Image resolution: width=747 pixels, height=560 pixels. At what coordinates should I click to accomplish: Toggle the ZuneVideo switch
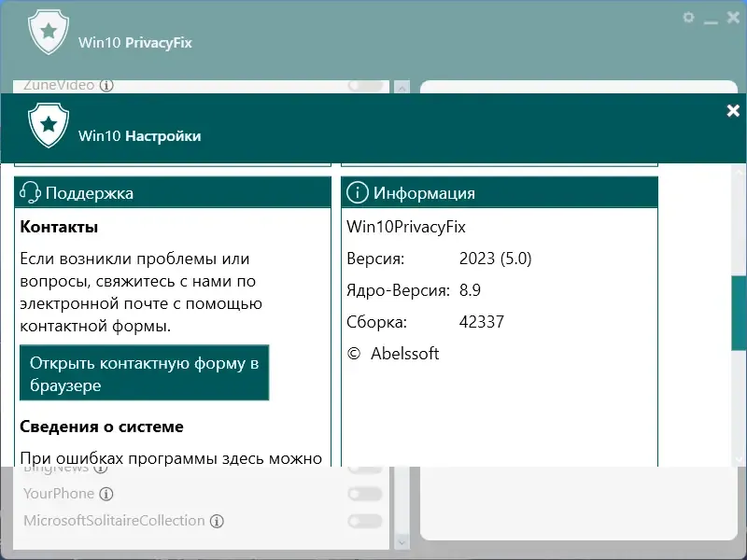point(364,84)
